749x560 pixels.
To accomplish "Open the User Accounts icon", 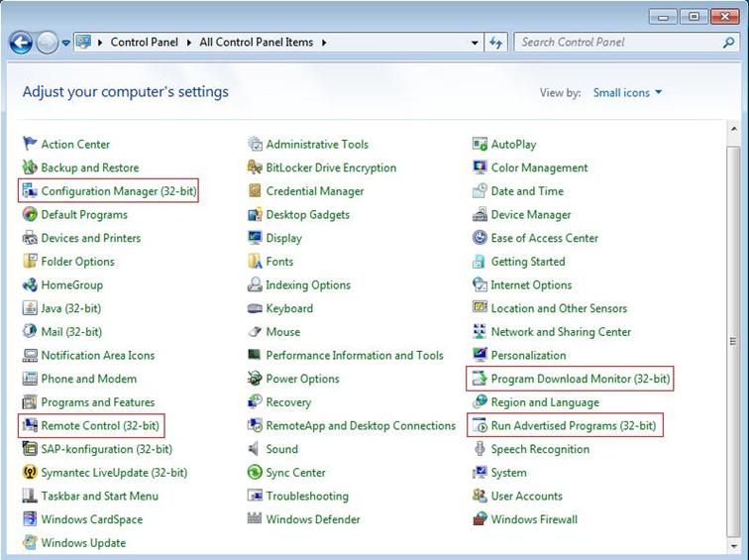I will pyautogui.click(x=480, y=496).
